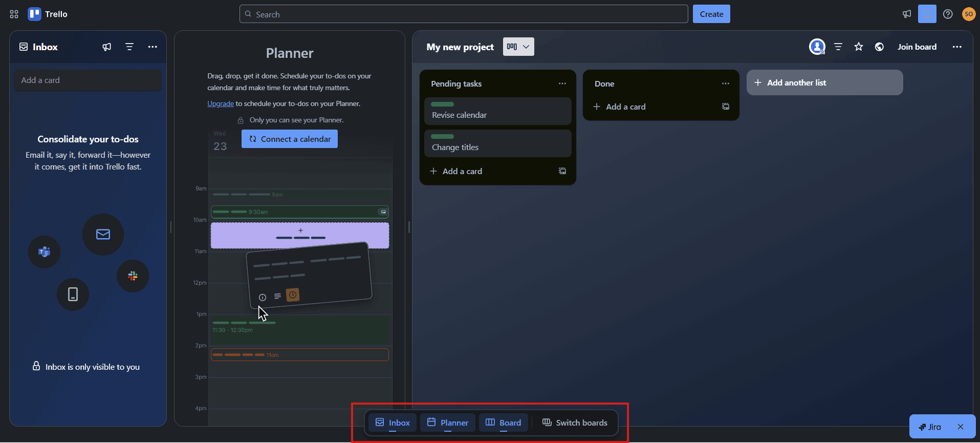This screenshot has width=980, height=443.
Task: Click create from template icon in Done list
Action: (726, 107)
